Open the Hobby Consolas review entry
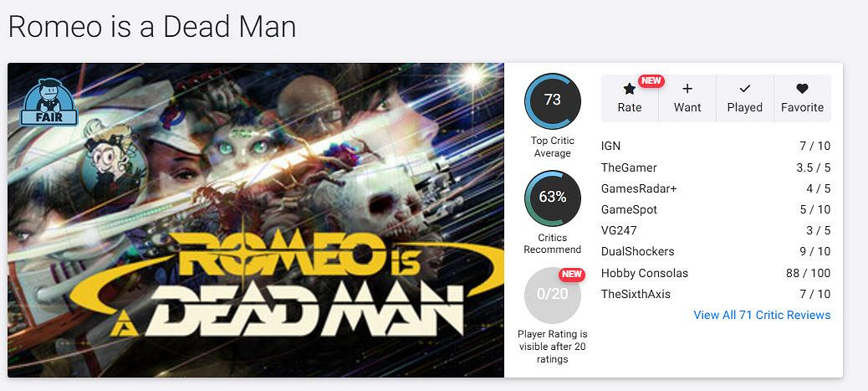The image size is (868, 391). 644,273
